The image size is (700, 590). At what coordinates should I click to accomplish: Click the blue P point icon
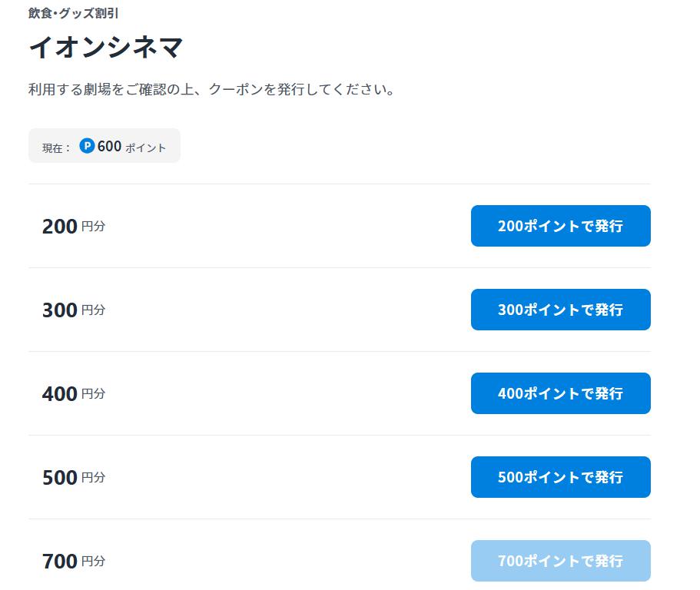(87, 145)
